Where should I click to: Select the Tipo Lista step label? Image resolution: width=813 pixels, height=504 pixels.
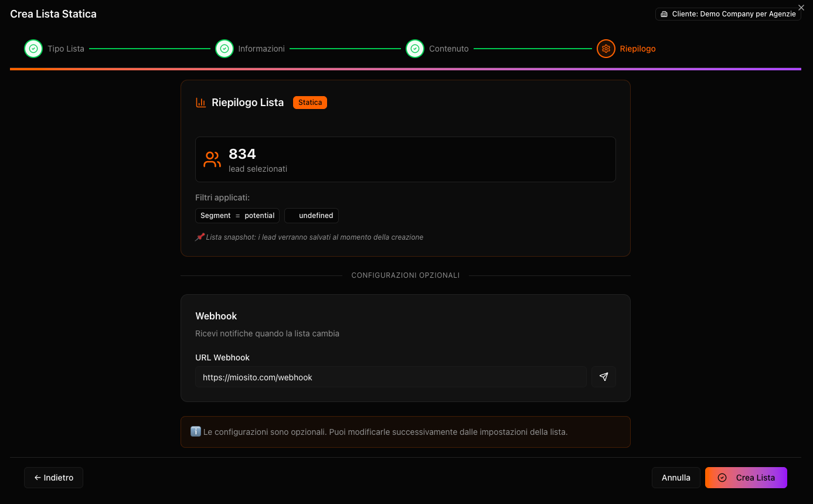[66, 49]
